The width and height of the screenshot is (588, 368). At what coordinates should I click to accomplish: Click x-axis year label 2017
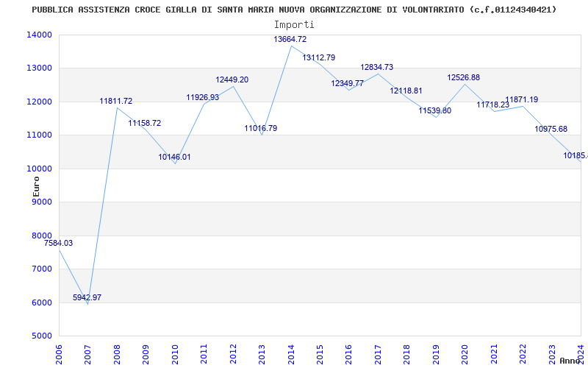pos(378,354)
